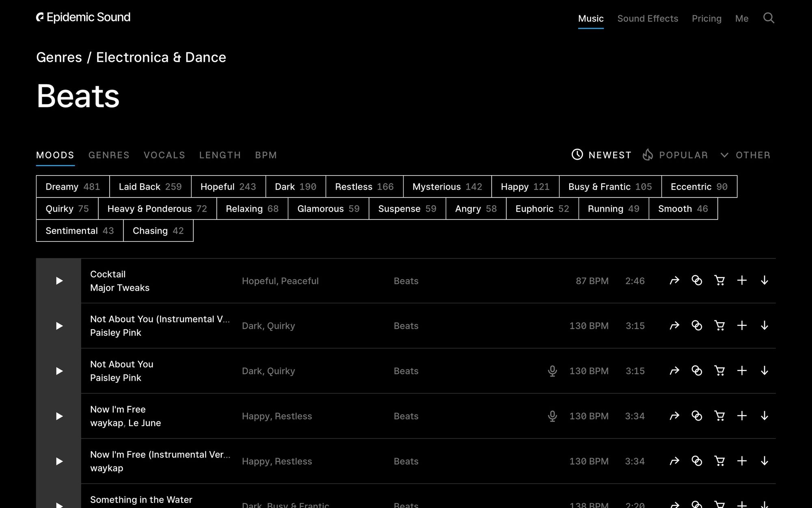Viewport: 812px width, 508px height.
Task: Play Now I'm Free (Instrumental Version)
Action: 59,461
